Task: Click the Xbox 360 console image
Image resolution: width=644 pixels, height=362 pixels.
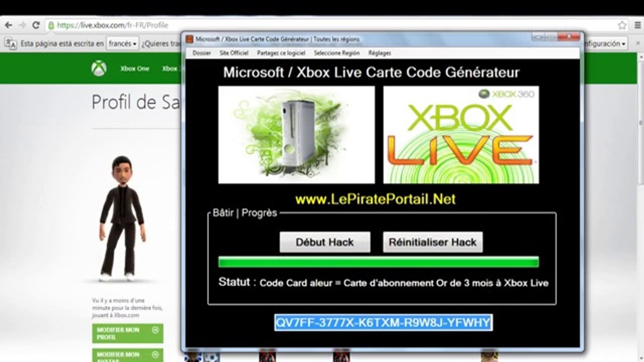Action: pos(296,135)
